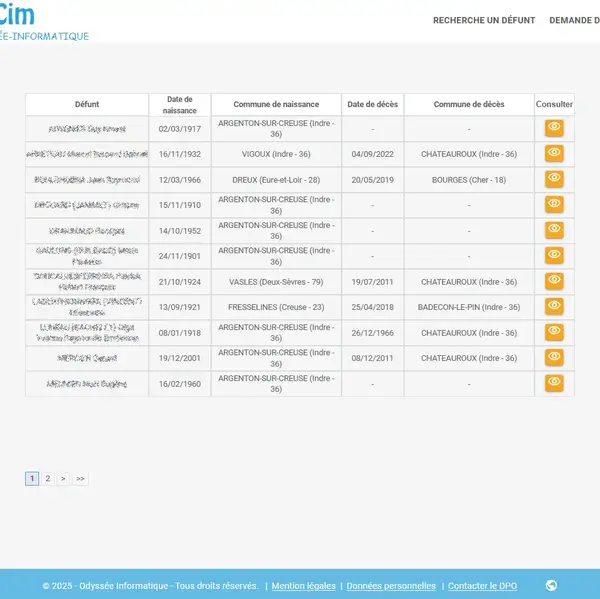
Task: View details of person born 14/10/1952
Action: [x=554, y=230]
